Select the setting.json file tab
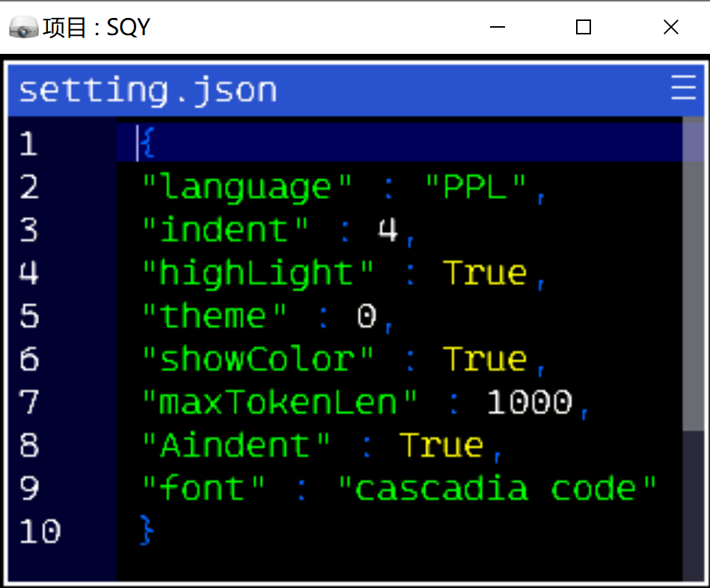Viewport: 710px width, 588px height. click(148, 90)
